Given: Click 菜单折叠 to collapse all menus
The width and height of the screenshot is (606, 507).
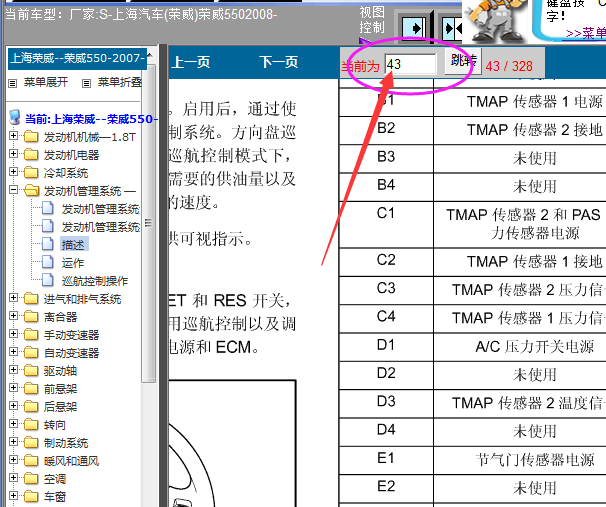Looking at the screenshot, I should pyautogui.click(x=120, y=82).
